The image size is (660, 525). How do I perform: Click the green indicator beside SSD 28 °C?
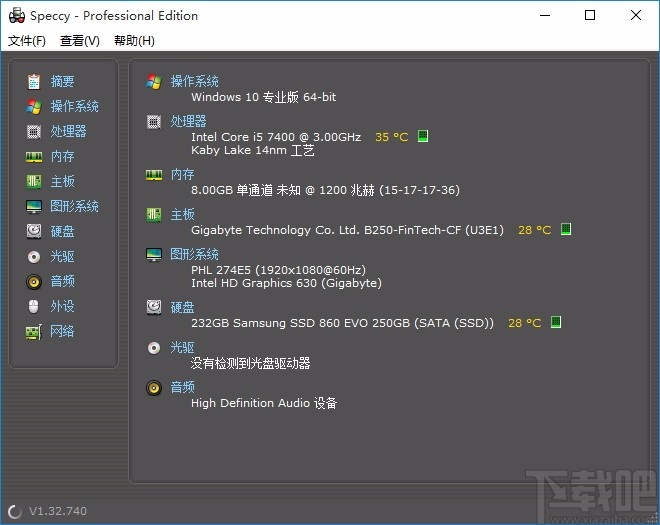[x=556, y=322]
